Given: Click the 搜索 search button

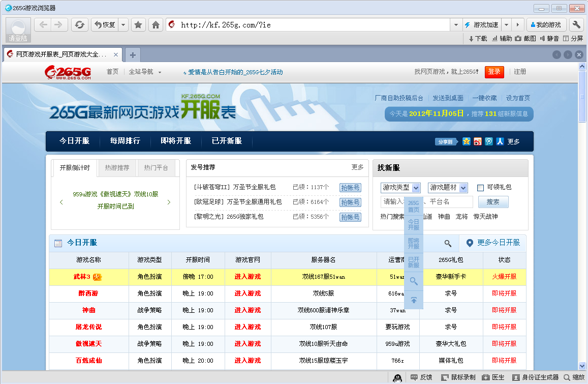Looking at the screenshot, I should pyautogui.click(x=493, y=202).
